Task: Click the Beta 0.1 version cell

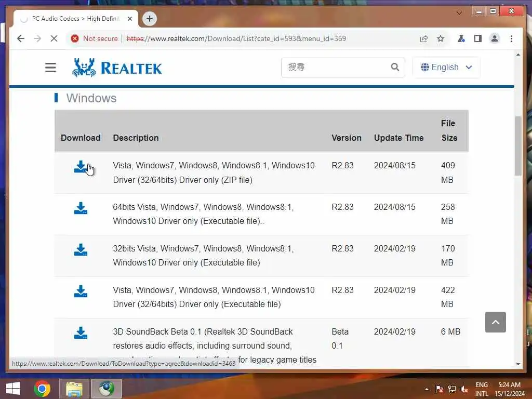Action: pos(340,339)
